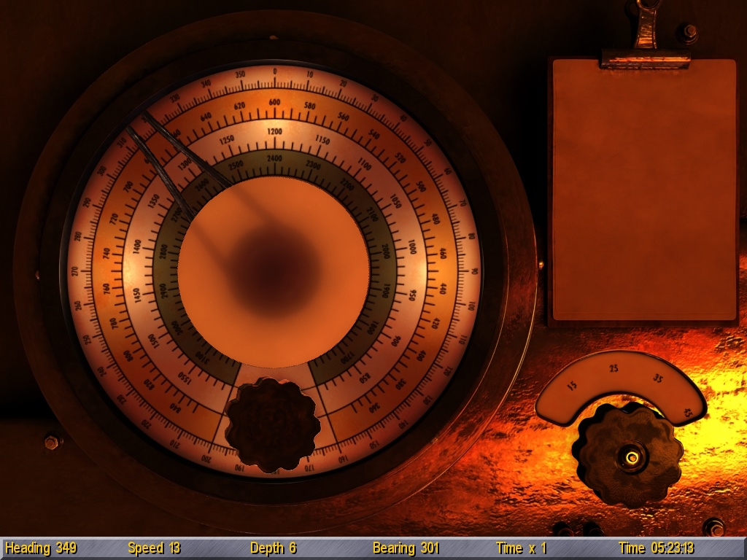This screenshot has width=747, height=560.
Task: Click the large dial adjustment knob
Action: pyautogui.click(x=273, y=424)
